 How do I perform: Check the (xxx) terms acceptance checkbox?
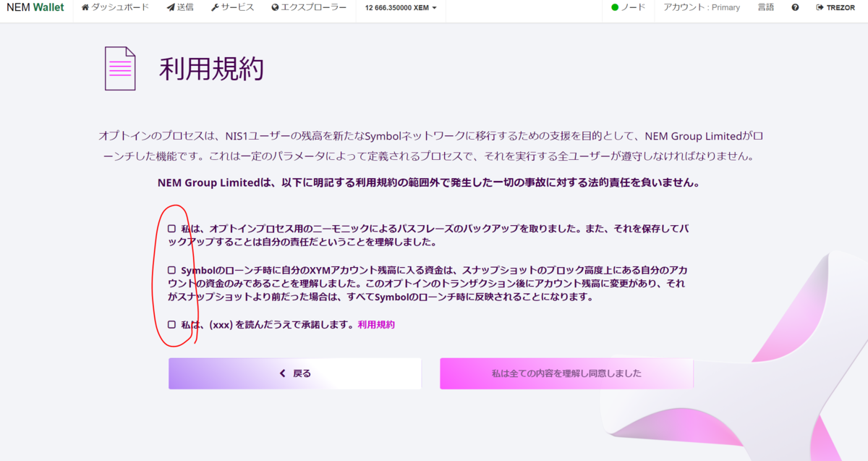click(172, 325)
